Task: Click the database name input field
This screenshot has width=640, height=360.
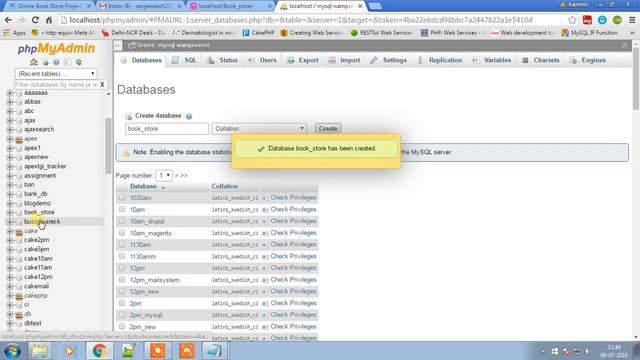Action: pyautogui.click(x=167, y=129)
